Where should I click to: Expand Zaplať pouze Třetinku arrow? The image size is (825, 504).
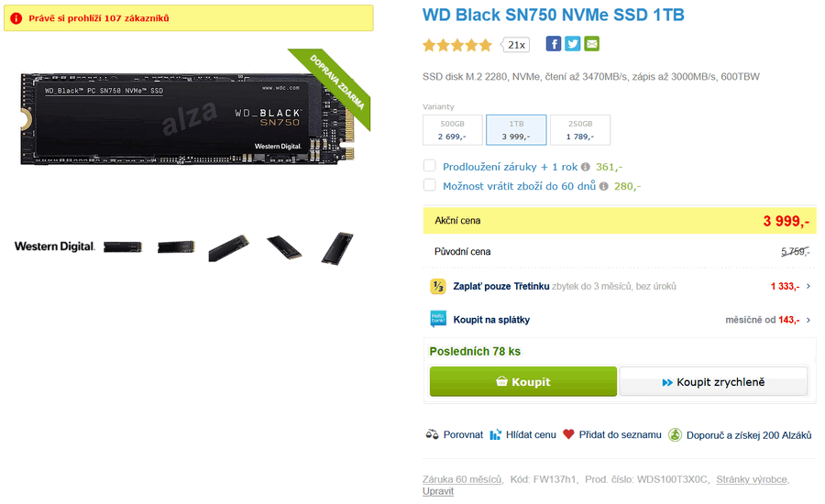808,286
